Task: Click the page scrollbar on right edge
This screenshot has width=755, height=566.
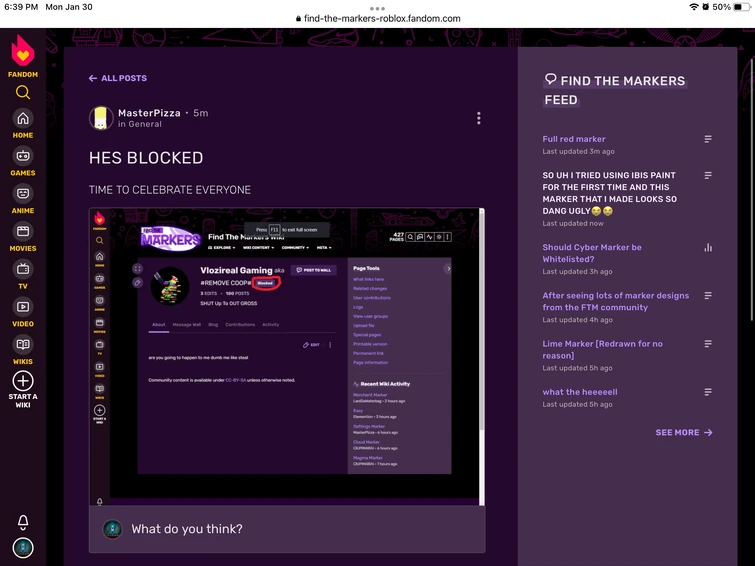Action: pyautogui.click(x=752, y=188)
